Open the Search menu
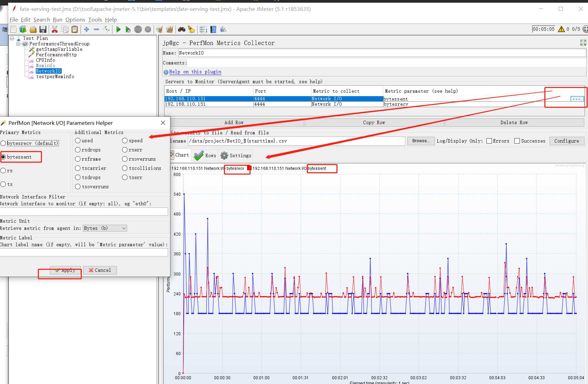 pos(42,19)
